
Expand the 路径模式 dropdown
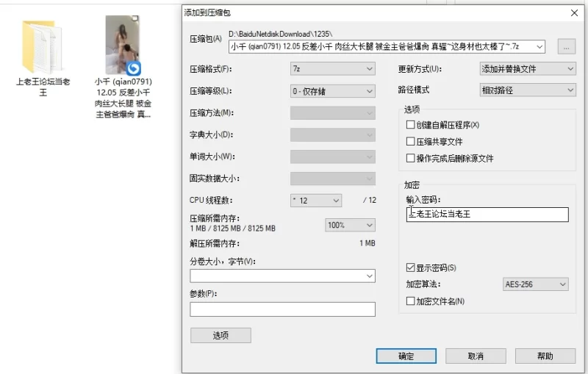(x=526, y=90)
